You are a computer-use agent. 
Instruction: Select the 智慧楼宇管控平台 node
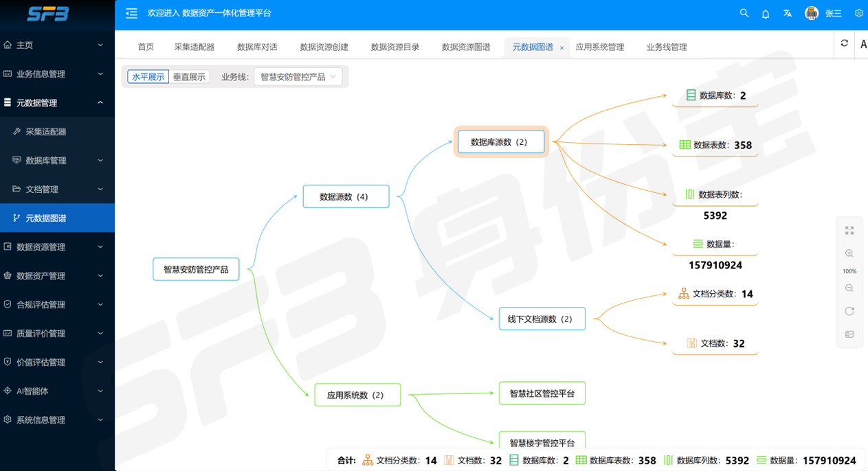click(542, 441)
